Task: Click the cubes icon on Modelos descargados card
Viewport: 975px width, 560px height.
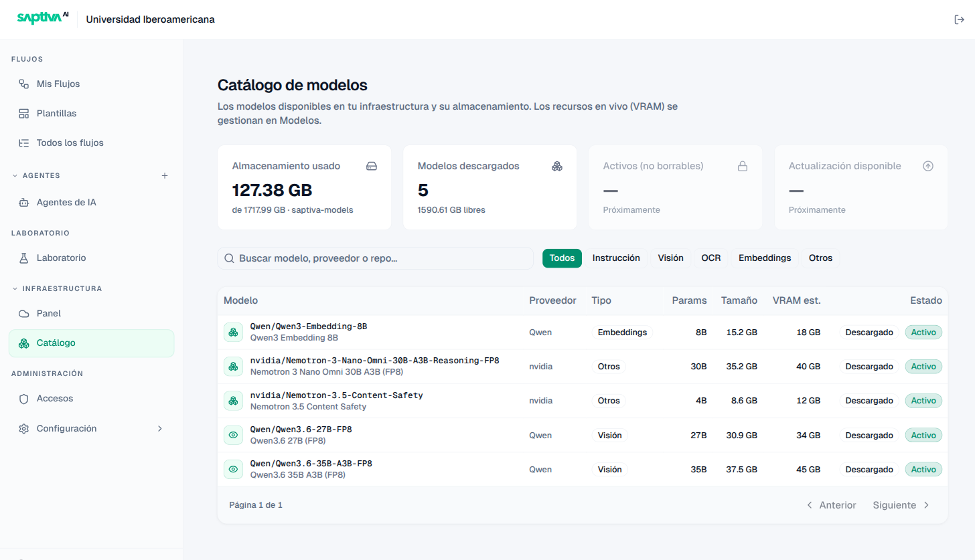Action: tap(557, 166)
